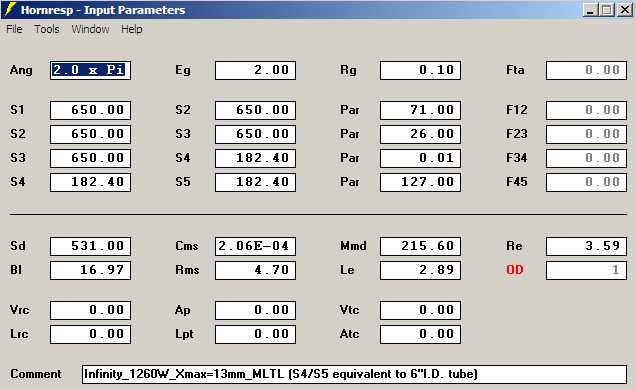Screen dimensions: 636x390
Task: Click the Ap input field
Action: click(256, 310)
